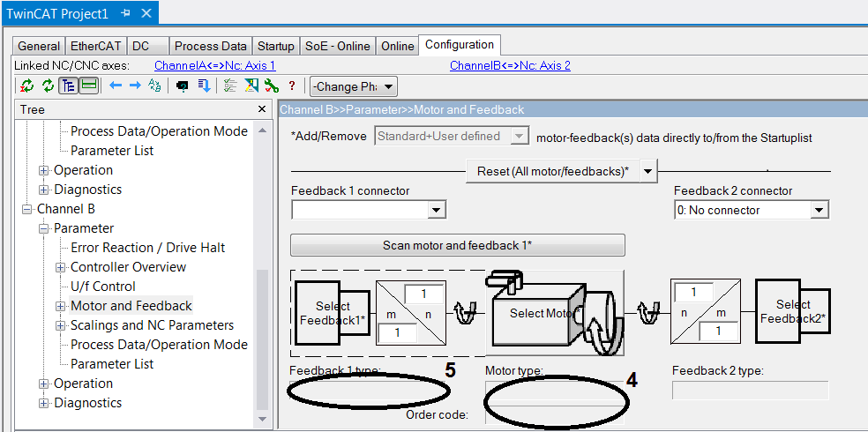Click the black help-bubble question icon

tap(182, 87)
